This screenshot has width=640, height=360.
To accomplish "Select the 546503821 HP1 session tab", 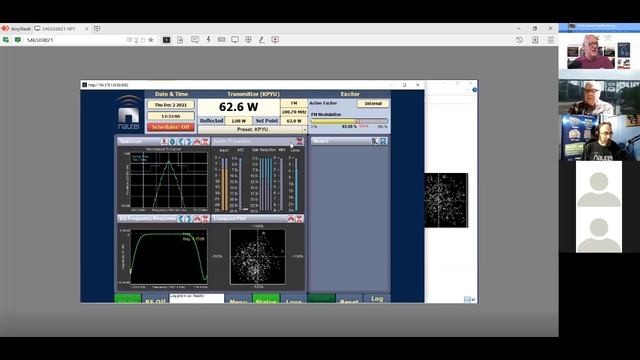I will point(62,29).
